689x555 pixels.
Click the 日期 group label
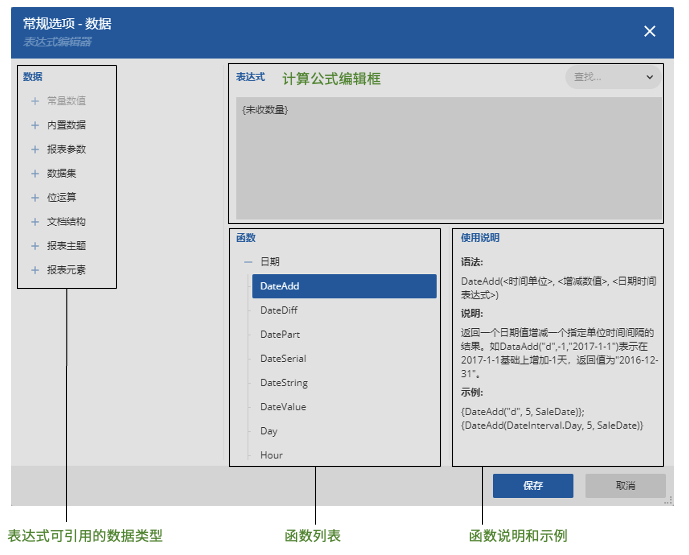[270, 262]
